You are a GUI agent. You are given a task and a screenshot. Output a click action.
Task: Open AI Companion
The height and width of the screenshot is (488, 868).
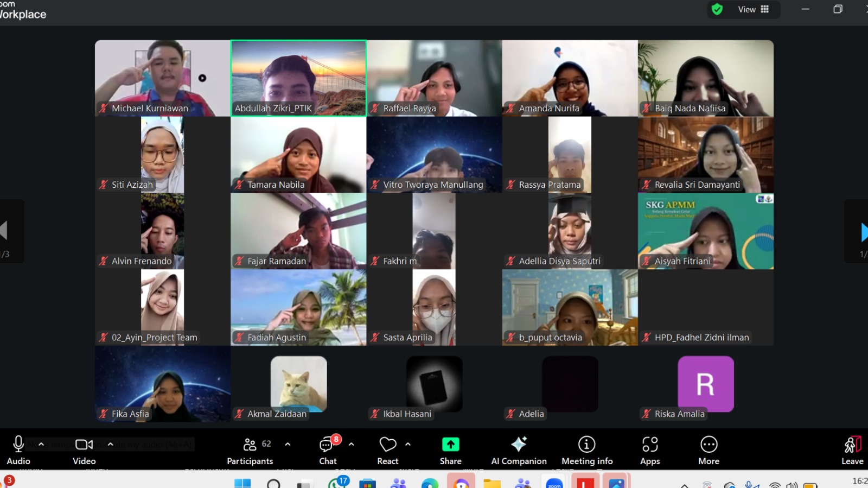[x=519, y=451]
